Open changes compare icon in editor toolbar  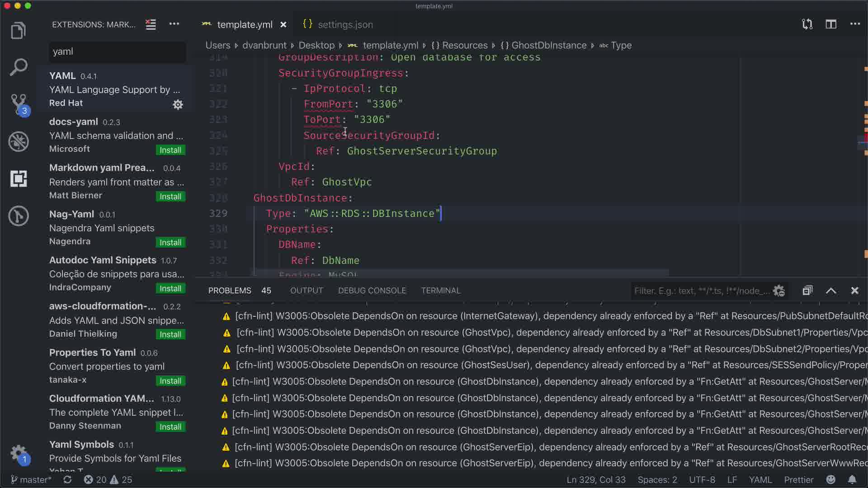coord(807,24)
